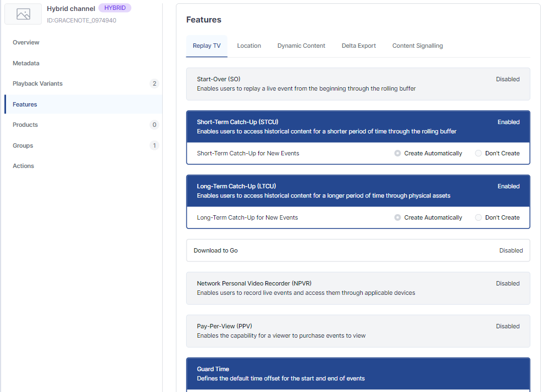Screen dimensions: 543x392
Task: Open the Content Signalling tab
Action: point(417,46)
